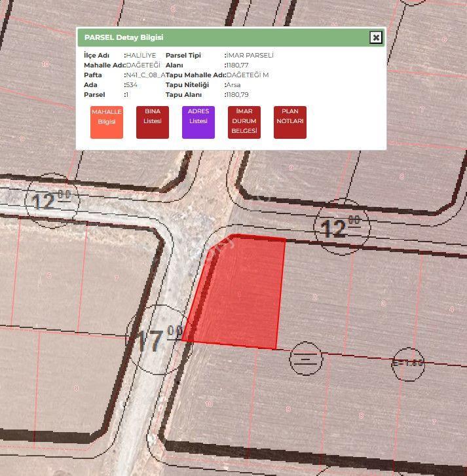This screenshot has width=467, height=476.
Task: Click the E=1.00 circled plan marker
Action: coord(408,363)
